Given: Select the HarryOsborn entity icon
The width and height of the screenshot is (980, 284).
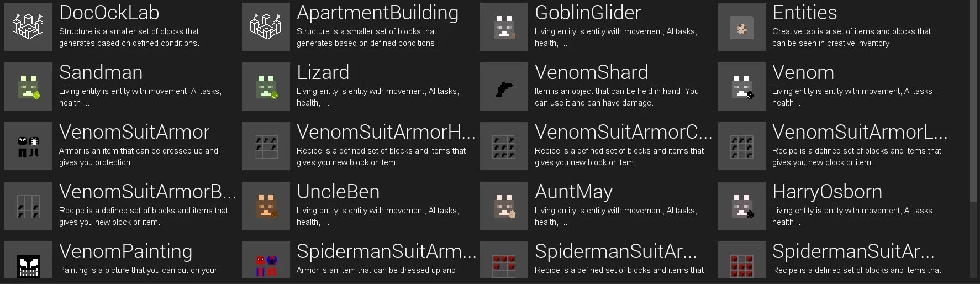Looking at the screenshot, I should pyautogui.click(x=741, y=206).
